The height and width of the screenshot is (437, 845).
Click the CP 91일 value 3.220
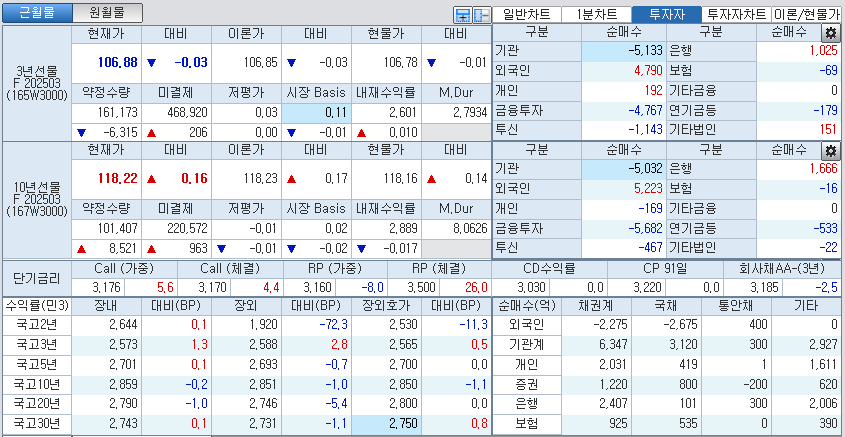tap(648, 287)
